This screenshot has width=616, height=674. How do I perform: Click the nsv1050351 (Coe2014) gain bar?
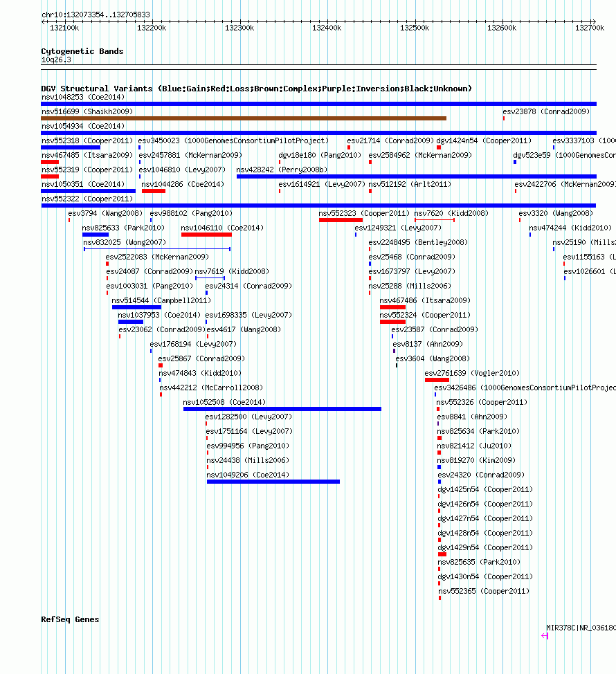tap(88, 191)
